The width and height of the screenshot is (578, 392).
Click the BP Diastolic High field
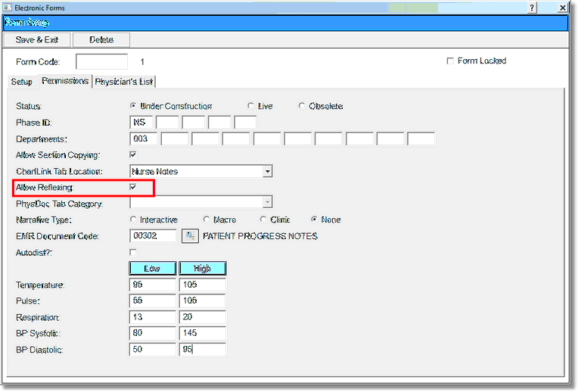tap(202, 350)
